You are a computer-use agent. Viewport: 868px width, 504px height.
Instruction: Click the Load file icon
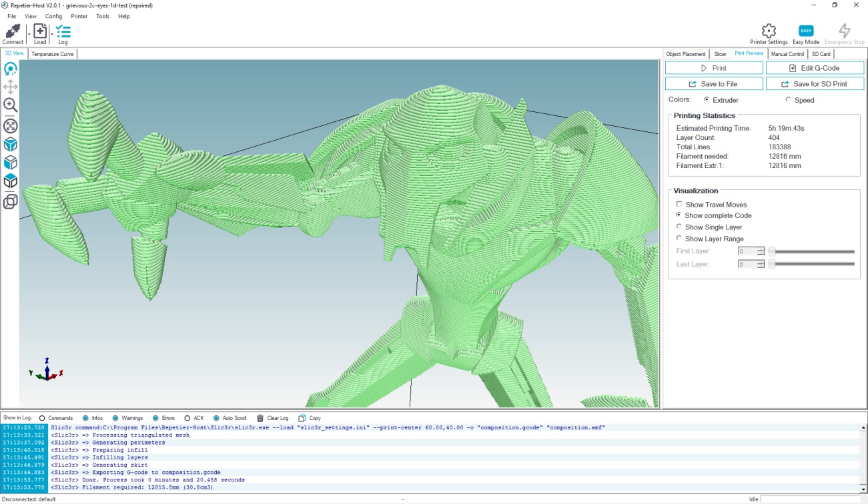pyautogui.click(x=40, y=31)
